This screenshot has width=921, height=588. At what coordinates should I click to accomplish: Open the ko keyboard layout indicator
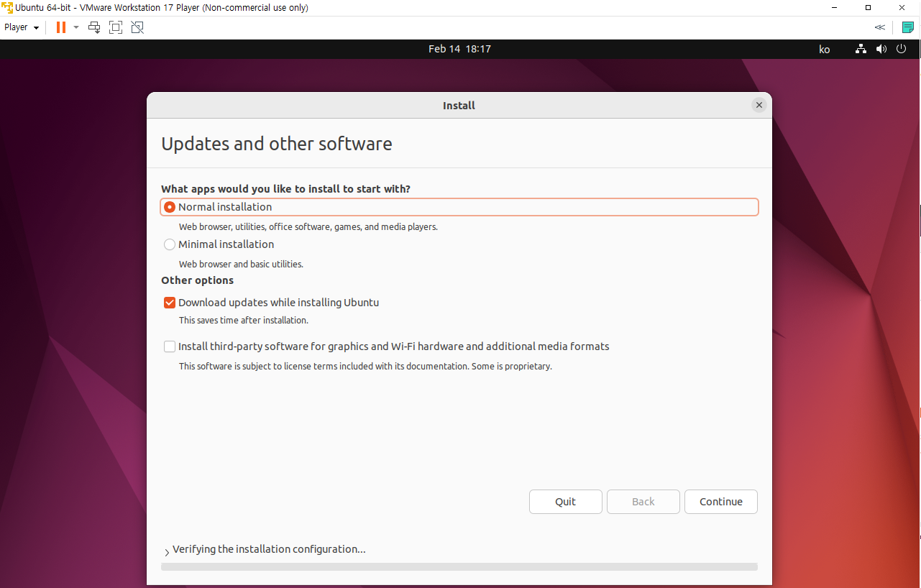pos(824,49)
